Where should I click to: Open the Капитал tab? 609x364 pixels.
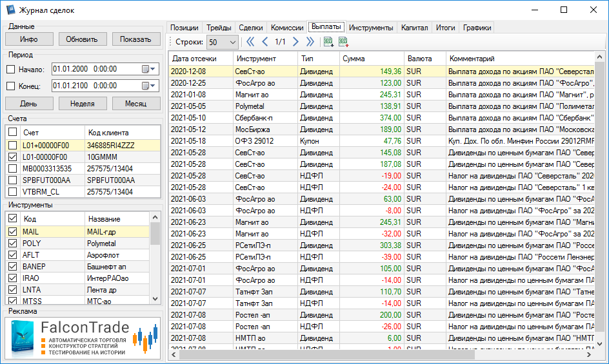coord(414,28)
